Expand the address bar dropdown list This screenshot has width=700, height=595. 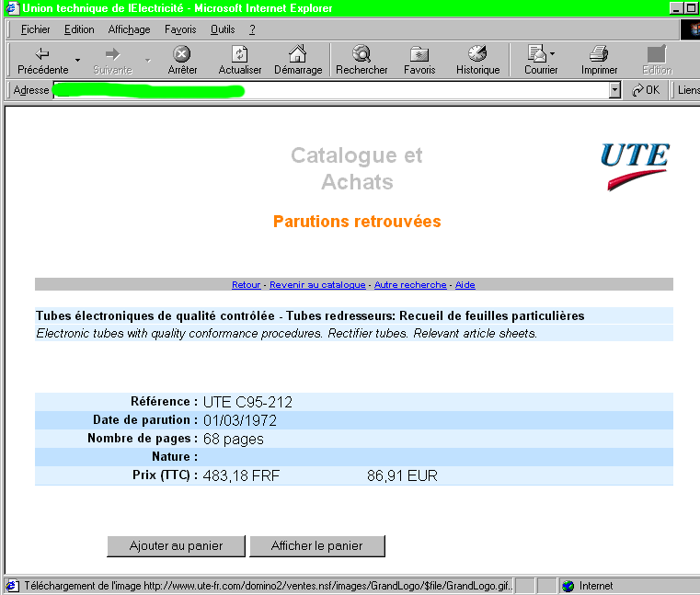tap(614, 90)
